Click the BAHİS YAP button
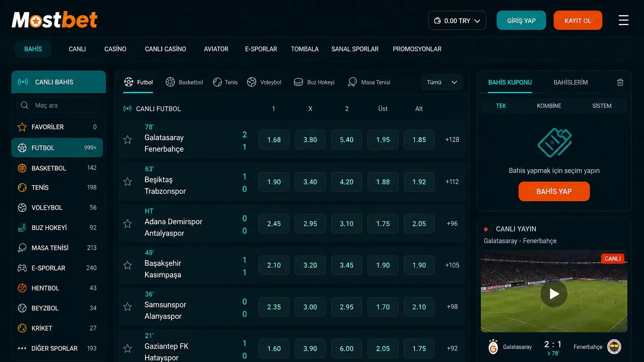The image size is (644, 362). tap(554, 191)
